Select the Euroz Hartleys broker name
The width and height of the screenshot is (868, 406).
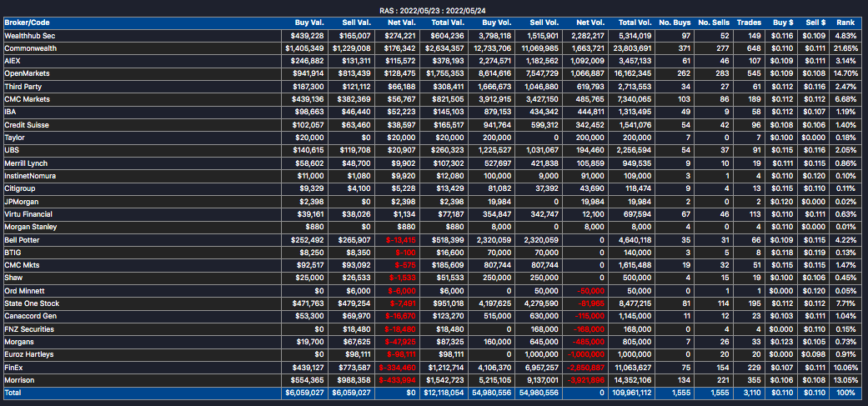point(29,354)
